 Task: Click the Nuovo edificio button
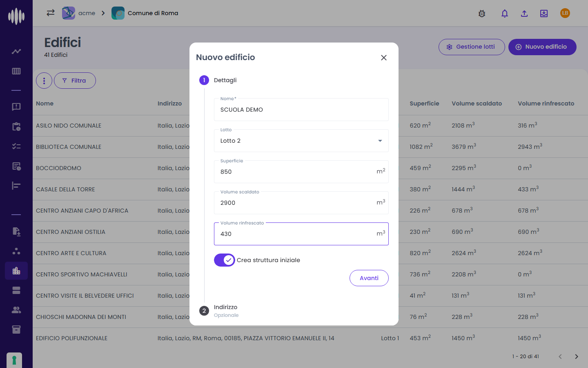(542, 47)
